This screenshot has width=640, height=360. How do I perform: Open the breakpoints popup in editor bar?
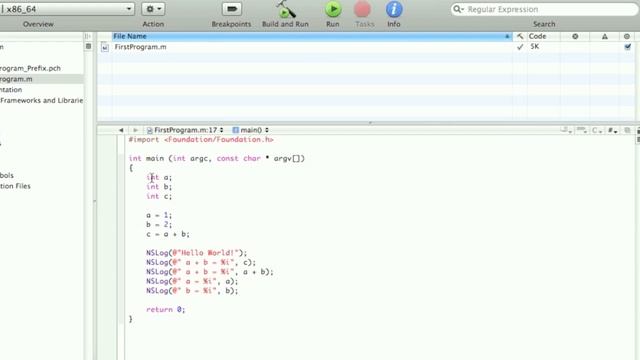coord(582,130)
